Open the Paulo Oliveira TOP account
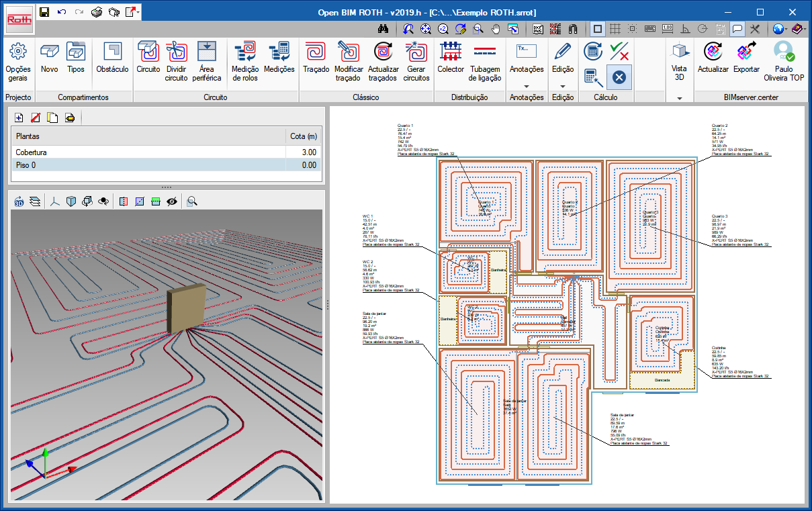812x511 pixels. [784, 61]
